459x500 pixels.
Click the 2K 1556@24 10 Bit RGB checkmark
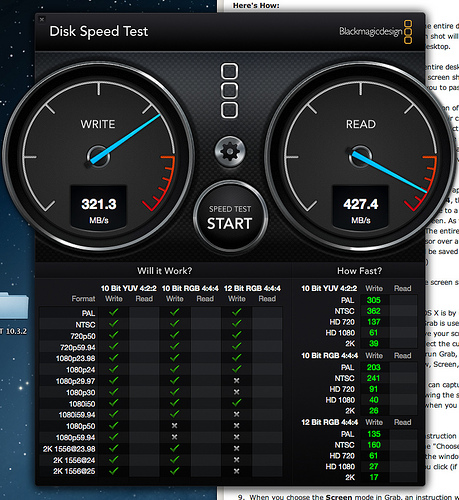[x=174, y=460]
